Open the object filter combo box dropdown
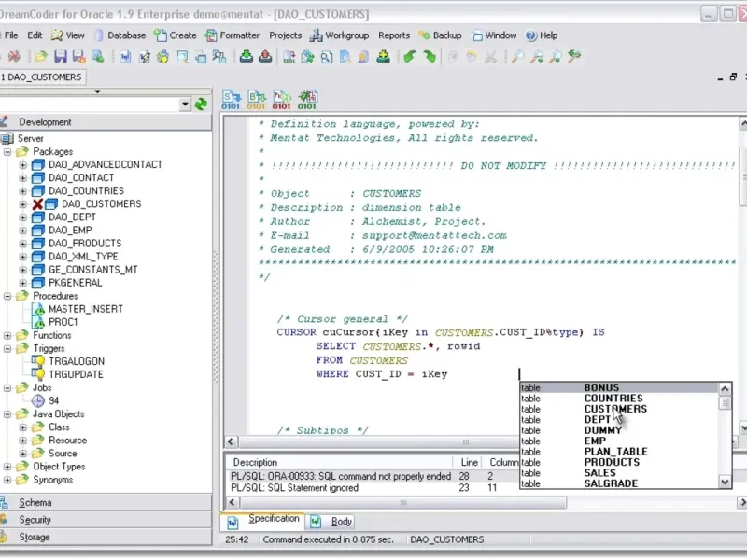747x560 pixels. tap(184, 105)
